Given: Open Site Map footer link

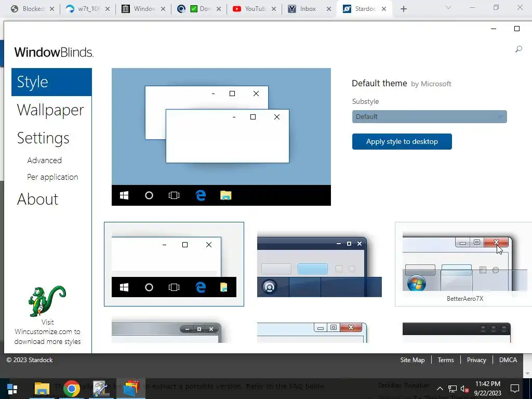Looking at the screenshot, I should [x=412, y=360].
